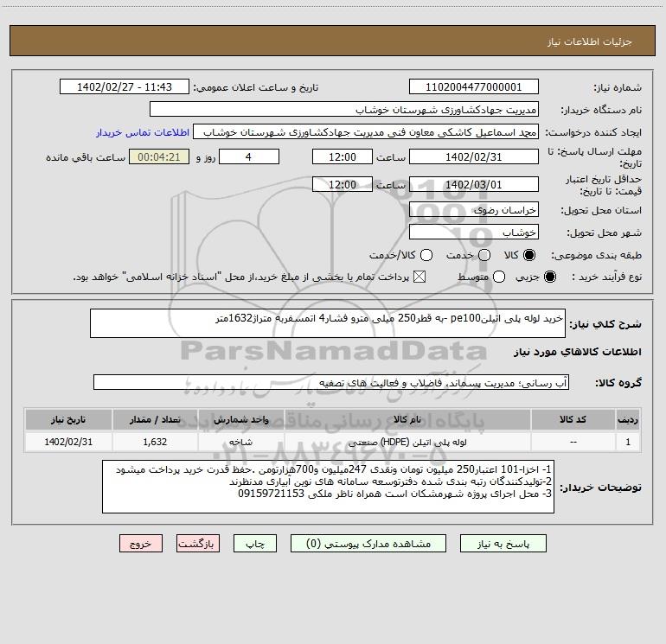This screenshot has height=644, width=666.
Task: Select the کالا/خدمت radio button
Action: pyautogui.click(x=426, y=255)
